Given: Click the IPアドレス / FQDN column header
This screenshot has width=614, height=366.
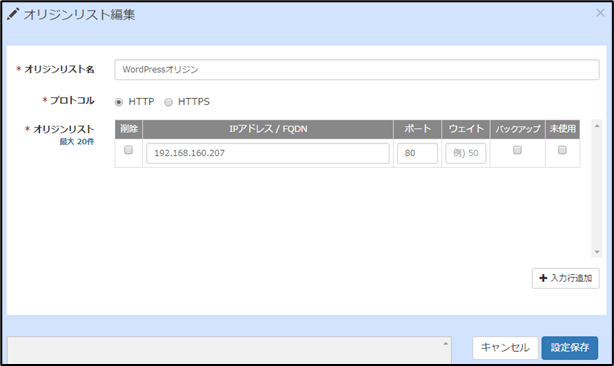Looking at the screenshot, I should pos(268,129).
